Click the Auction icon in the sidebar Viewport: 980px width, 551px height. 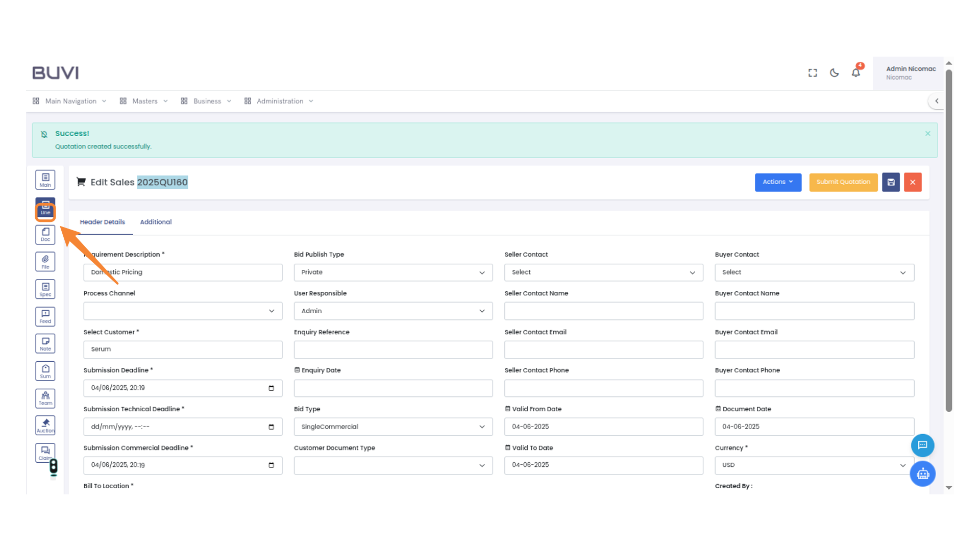click(x=45, y=425)
